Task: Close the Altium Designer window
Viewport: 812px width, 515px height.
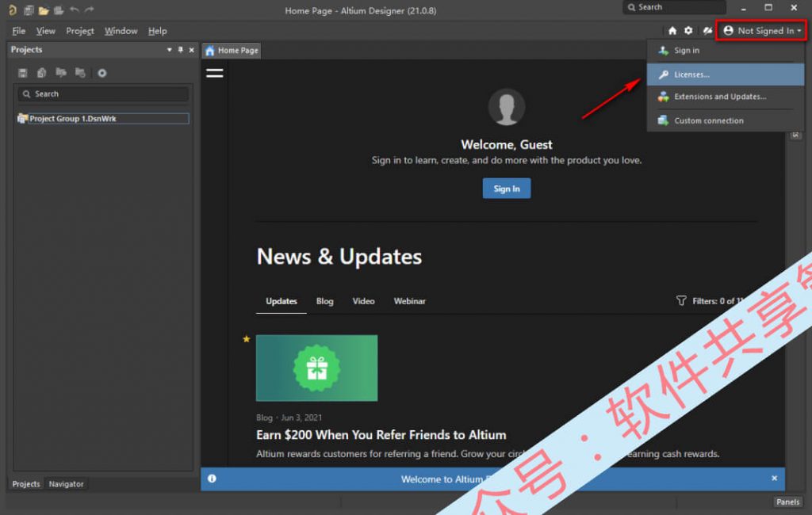Action: point(794,8)
